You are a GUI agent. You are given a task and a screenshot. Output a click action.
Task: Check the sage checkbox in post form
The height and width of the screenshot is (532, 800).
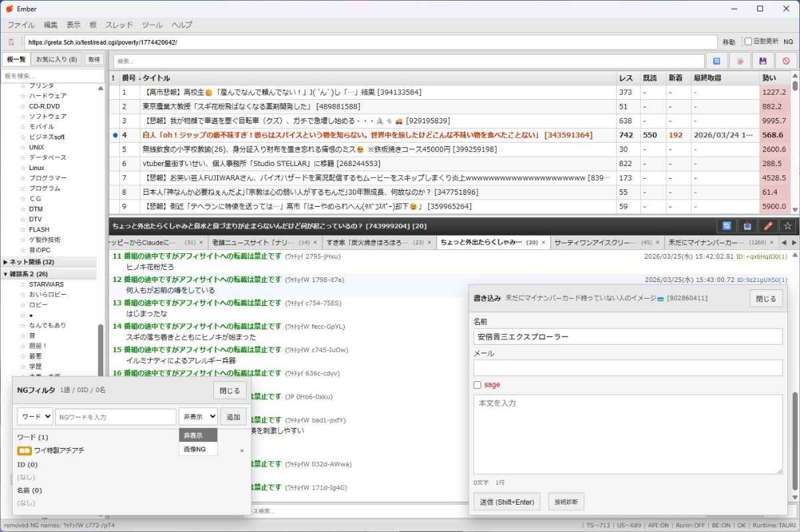(477, 385)
